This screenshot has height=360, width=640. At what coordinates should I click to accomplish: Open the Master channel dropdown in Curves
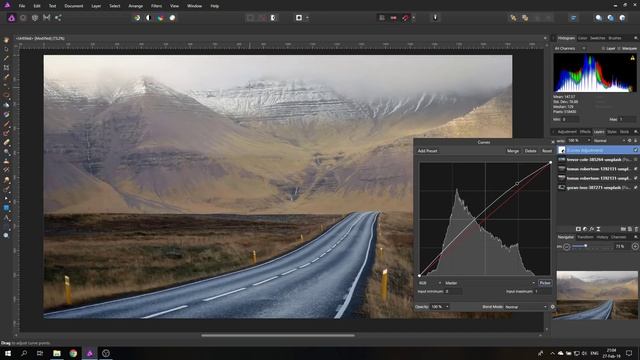point(490,283)
